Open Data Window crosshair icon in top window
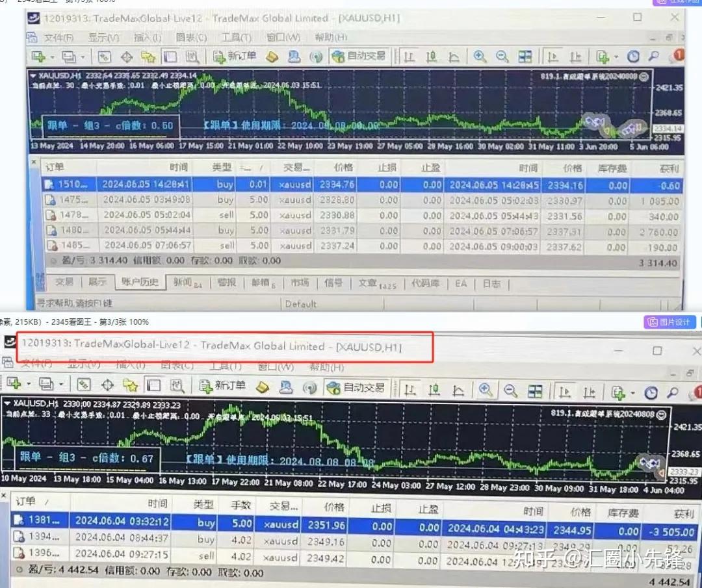The image size is (702, 588). click(x=127, y=57)
